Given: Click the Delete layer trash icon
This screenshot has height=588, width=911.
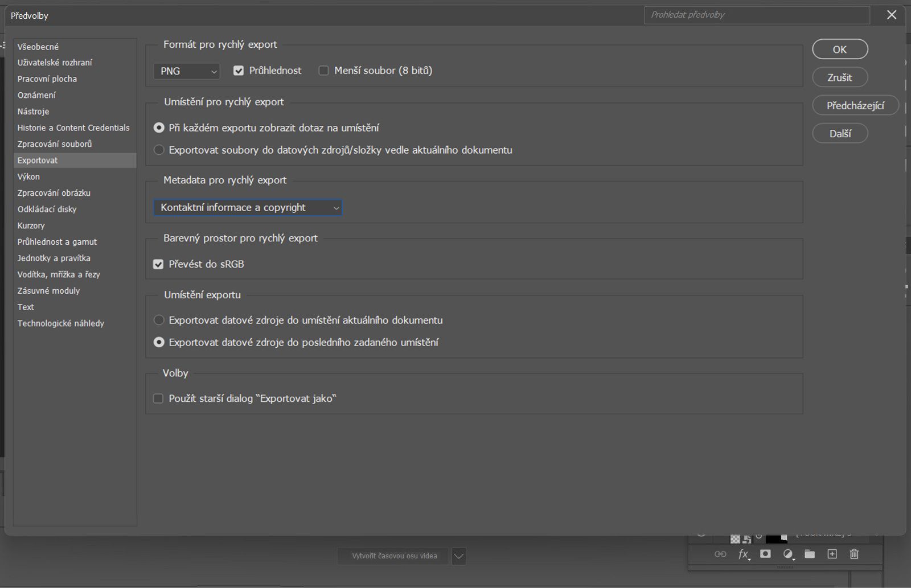Looking at the screenshot, I should point(854,554).
